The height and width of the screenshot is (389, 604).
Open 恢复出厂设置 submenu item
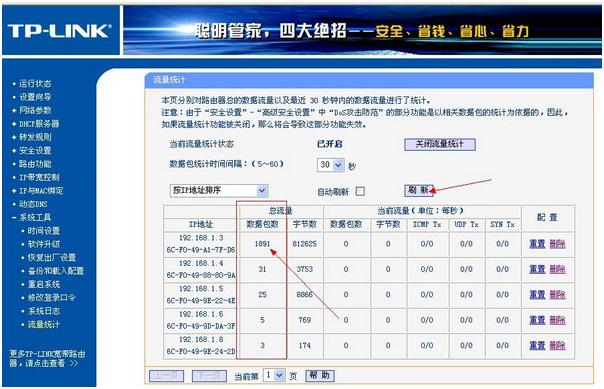[x=52, y=257]
